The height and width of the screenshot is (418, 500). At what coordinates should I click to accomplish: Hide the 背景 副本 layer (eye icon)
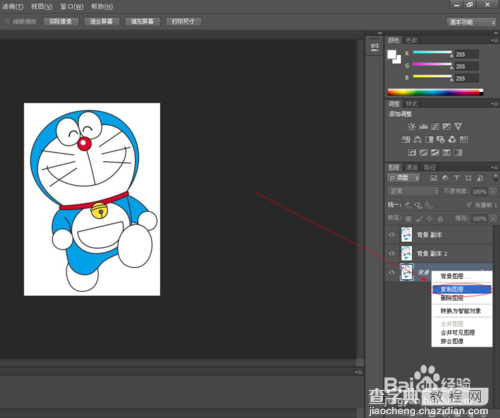coord(392,235)
